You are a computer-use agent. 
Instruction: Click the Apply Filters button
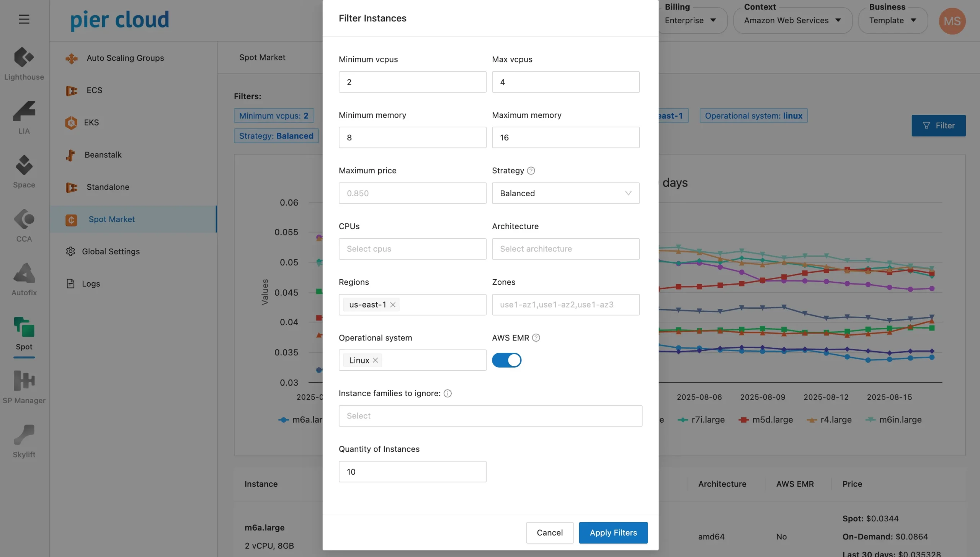point(613,533)
